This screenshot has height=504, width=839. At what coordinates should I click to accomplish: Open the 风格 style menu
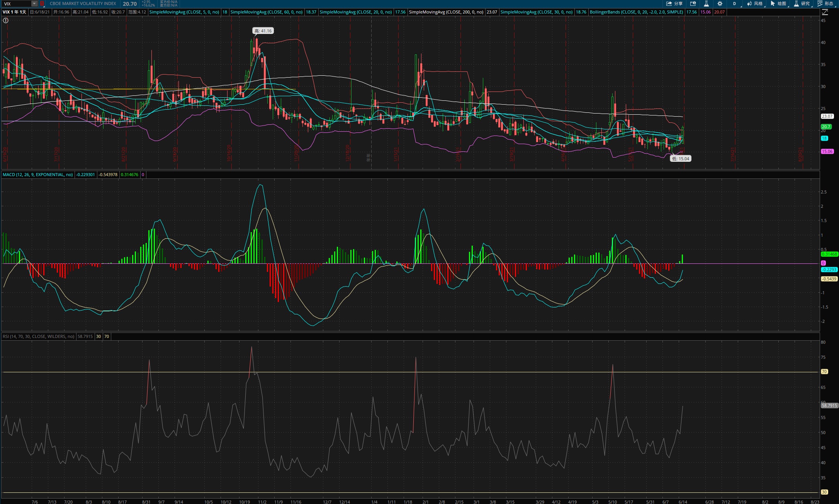tap(755, 3)
